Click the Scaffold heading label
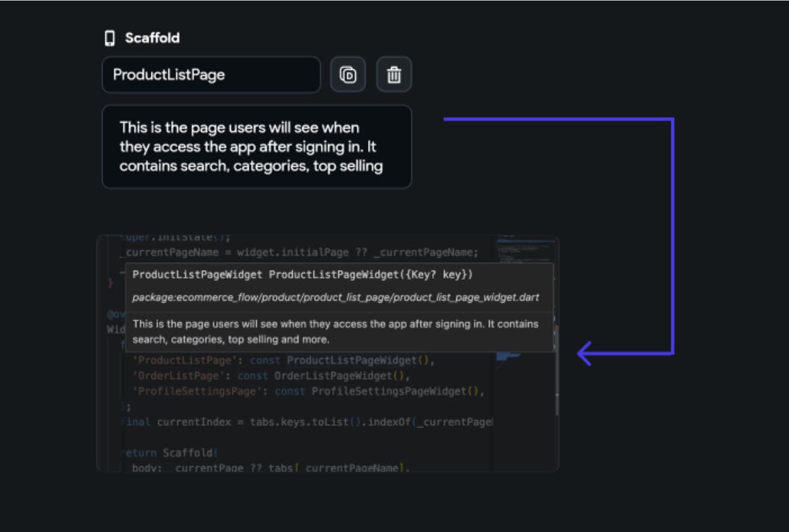The height and width of the screenshot is (532, 789). [152, 38]
